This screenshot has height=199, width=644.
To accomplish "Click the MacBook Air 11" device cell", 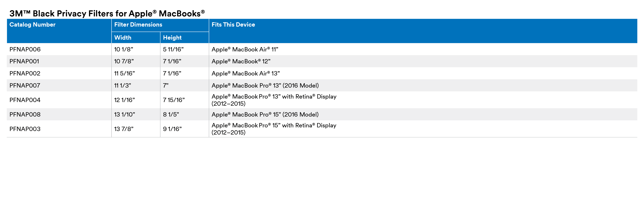I will pyautogui.click(x=245, y=50).
